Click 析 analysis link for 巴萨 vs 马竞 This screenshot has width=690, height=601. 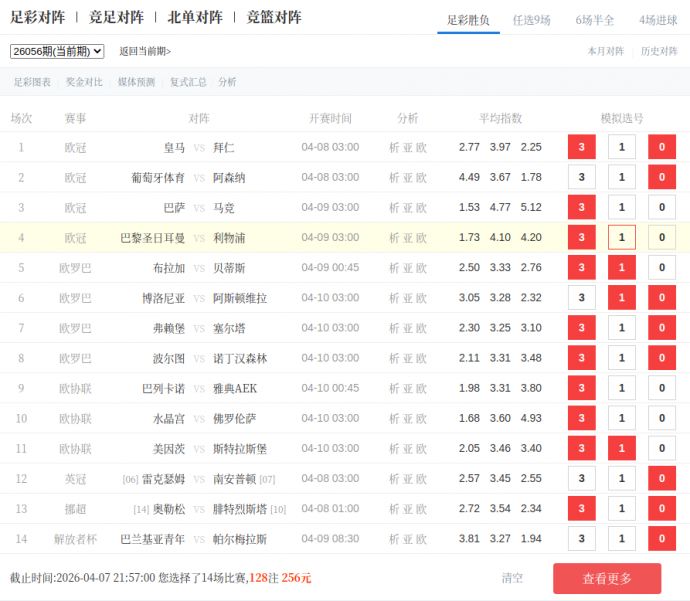tap(394, 208)
